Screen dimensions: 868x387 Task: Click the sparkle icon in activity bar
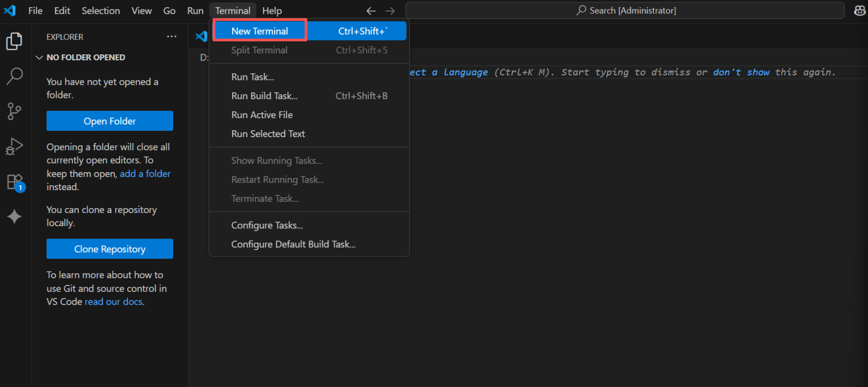pyautogui.click(x=14, y=217)
